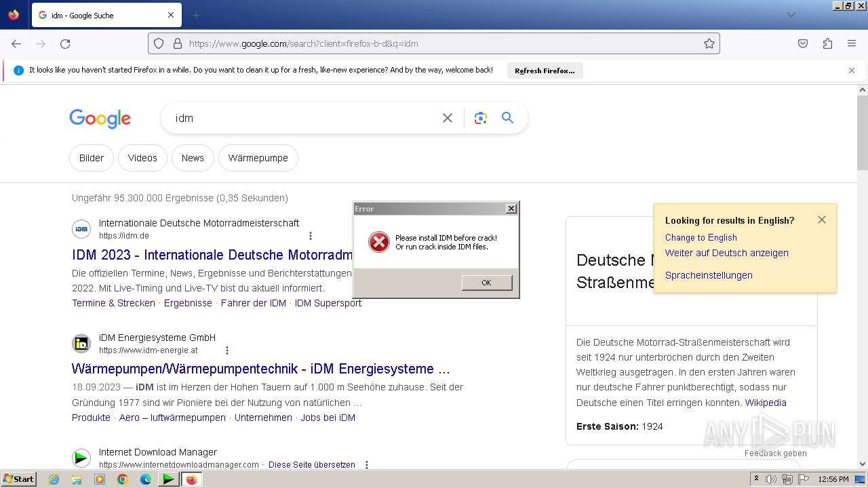Click OK in the Error dialog
Viewport: 868px width, 488px height.
click(487, 283)
